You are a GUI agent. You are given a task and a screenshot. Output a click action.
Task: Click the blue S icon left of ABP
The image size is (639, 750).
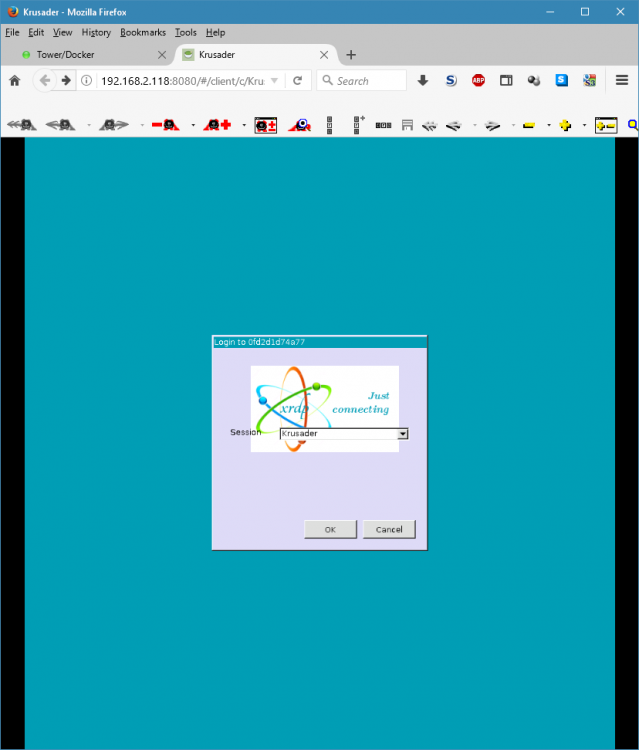pyautogui.click(x=451, y=80)
